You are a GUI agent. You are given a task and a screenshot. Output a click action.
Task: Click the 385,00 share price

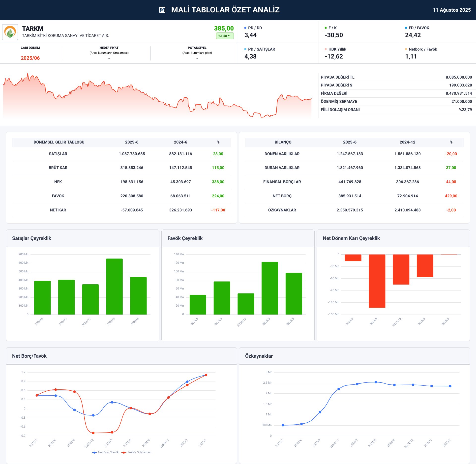coord(224,29)
